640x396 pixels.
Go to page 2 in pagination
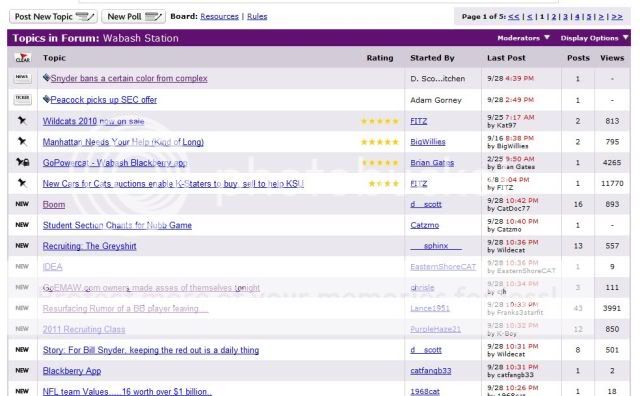tap(554, 17)
